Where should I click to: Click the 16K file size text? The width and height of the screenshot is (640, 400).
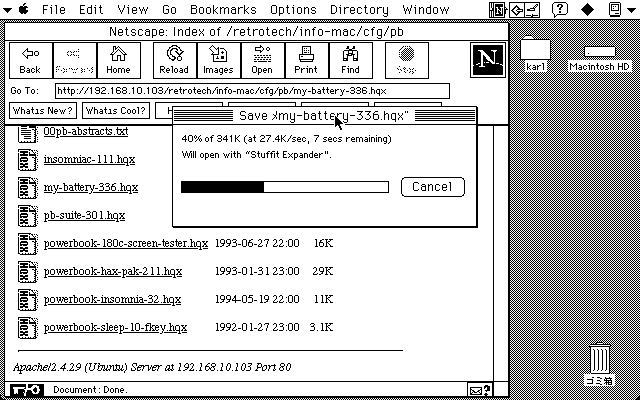point(324,243)
